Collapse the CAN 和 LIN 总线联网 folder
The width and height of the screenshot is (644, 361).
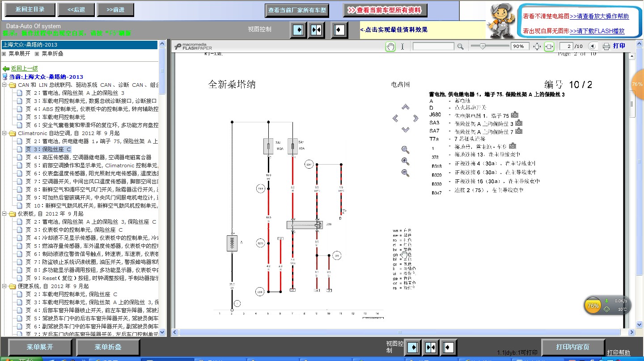pyautogui.click(x=4, y=85)
